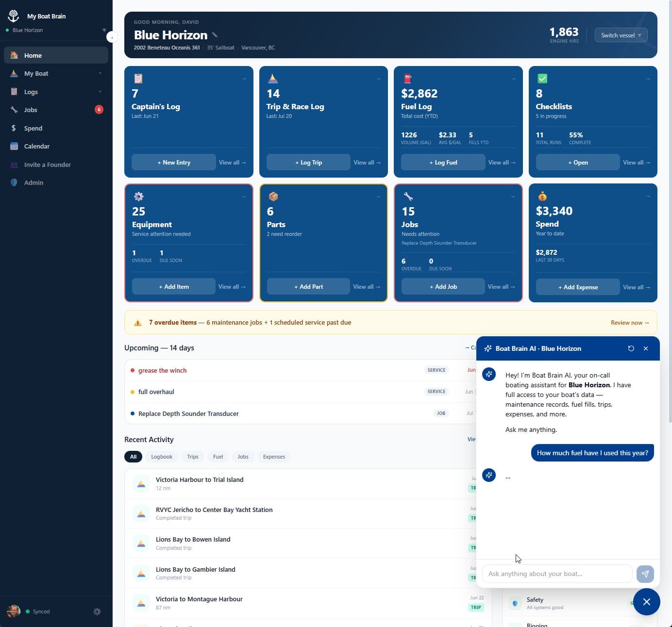The height and width of the screenshot is (627, 672).
Task: Click the Parts box icon
Action: coord(273,196)
